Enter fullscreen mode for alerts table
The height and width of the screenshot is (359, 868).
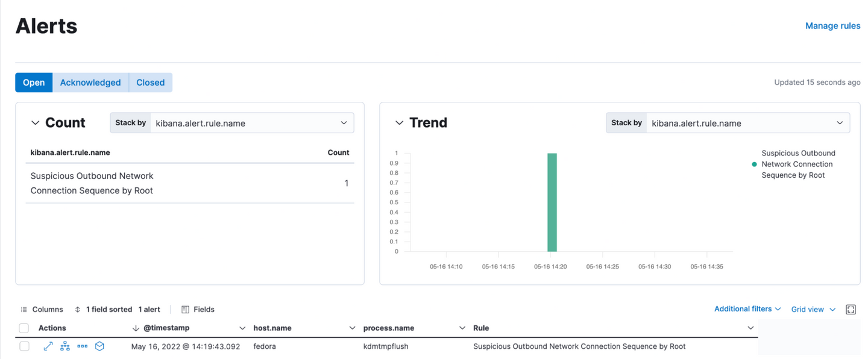(x=851, y=310)
